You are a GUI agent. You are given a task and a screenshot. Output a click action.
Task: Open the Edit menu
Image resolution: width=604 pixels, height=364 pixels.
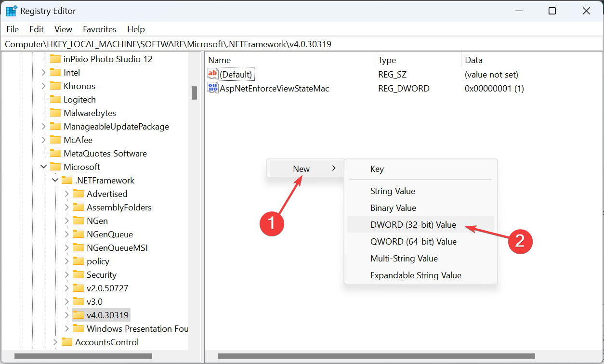tap(37, 29)
